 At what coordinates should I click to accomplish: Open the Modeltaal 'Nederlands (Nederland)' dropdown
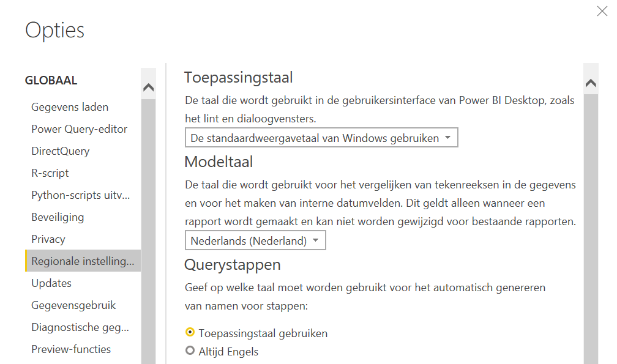[255, 240]
